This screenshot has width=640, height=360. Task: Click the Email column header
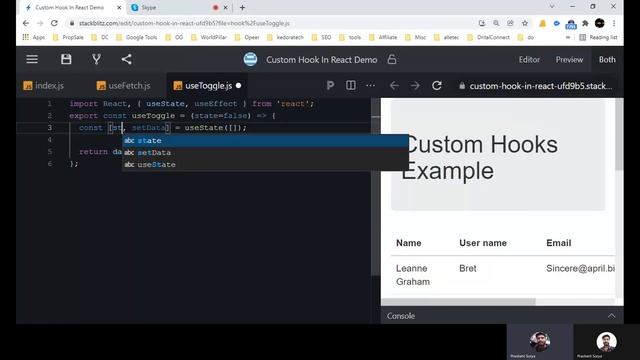pyautogui.click(x=558, y=243)
